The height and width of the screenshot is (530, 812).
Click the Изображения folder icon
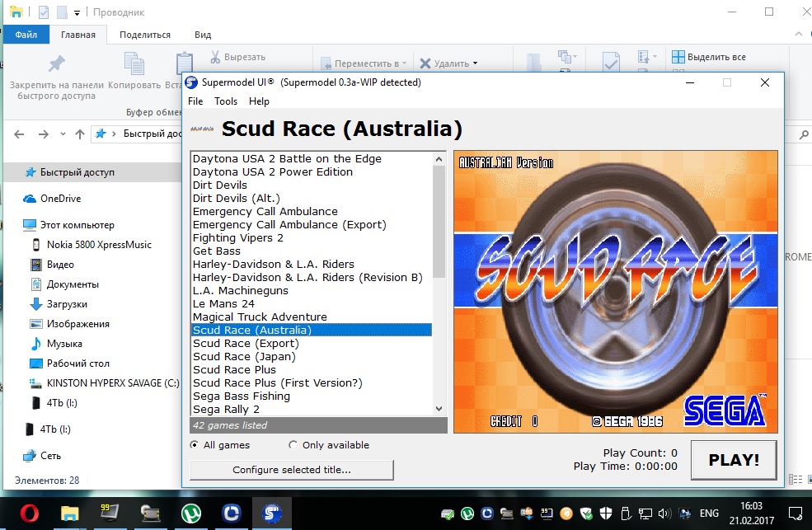35,324
